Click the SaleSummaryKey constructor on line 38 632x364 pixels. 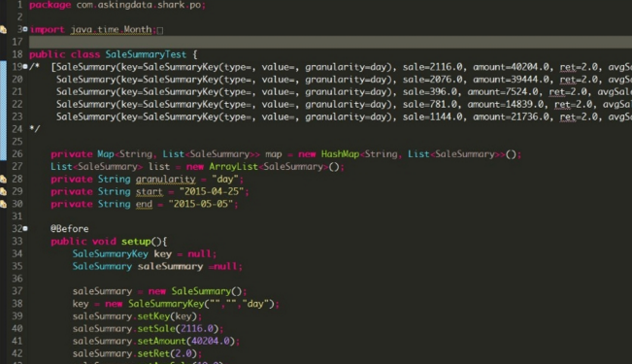166,304
